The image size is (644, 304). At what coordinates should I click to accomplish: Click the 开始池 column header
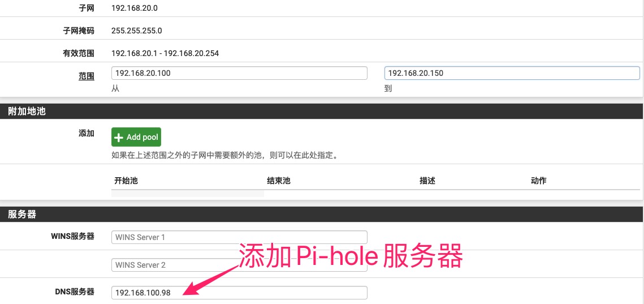point(126,181)
